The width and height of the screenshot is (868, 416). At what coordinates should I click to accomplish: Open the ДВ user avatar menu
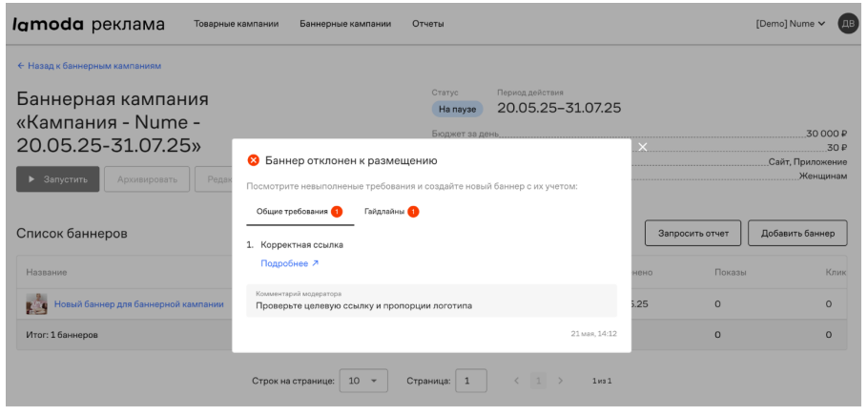pos(848,23)
